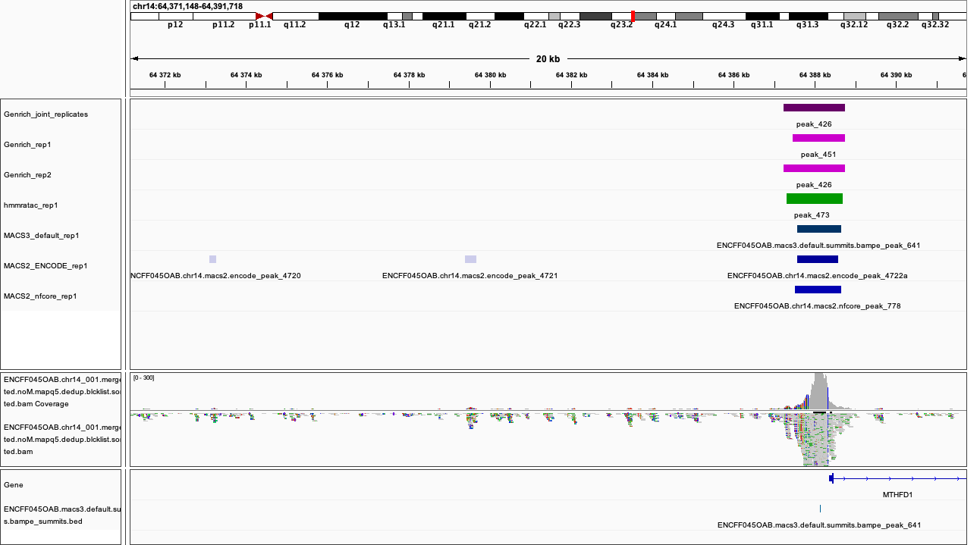Viewport: 980px width, 545px height.
Task: Click the small coverage bump near 64 380 kb
Action: click(471, 408)
